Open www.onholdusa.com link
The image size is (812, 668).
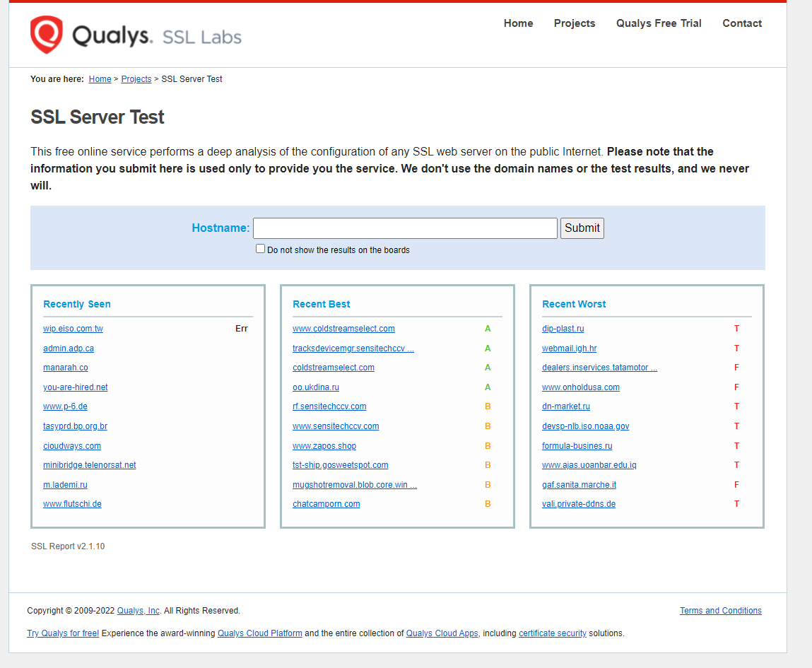click(580, 387)
